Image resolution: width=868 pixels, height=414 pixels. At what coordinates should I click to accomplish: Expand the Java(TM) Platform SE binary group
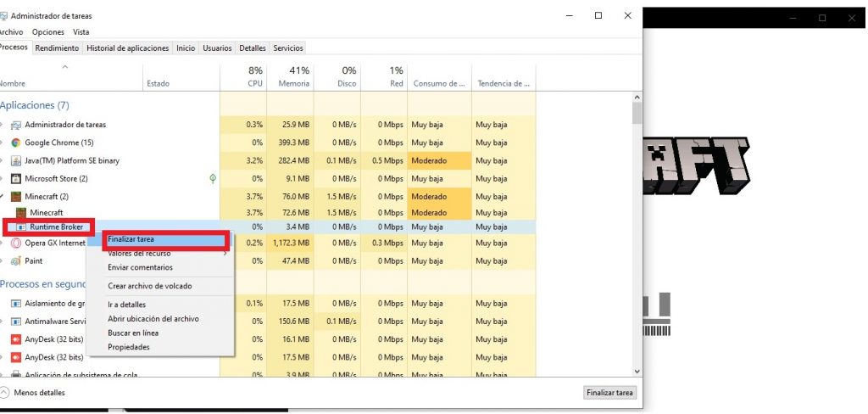[2, 160]
